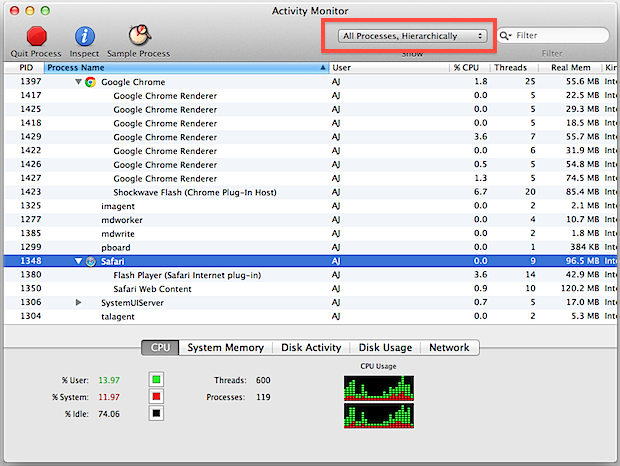The width and height of the screenshot is (620, 466).
Task: Click the % System value 11.97
Action: [109, 397]
